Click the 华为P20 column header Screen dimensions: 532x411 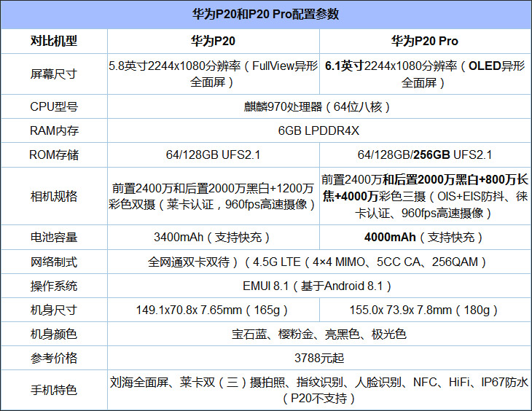point(213,42)
